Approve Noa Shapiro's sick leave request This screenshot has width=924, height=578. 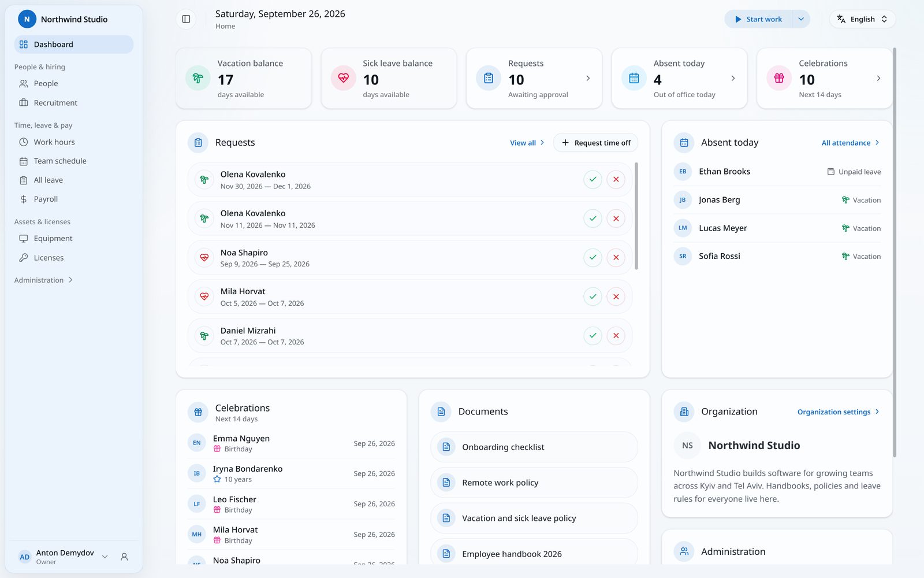(x=593, y=257)
